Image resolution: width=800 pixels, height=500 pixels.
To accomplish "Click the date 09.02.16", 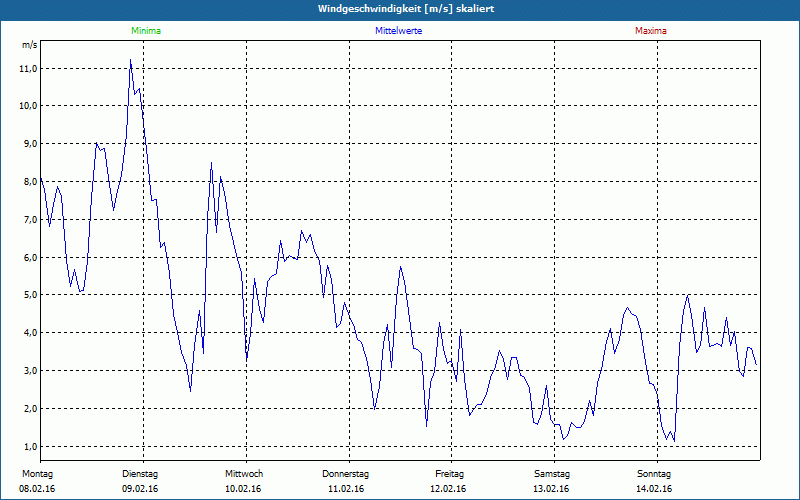I will point(140,489).
